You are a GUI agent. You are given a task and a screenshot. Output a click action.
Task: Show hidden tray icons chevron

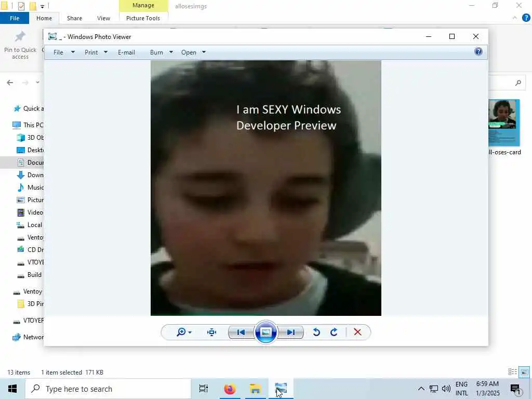tap(421, 389)
